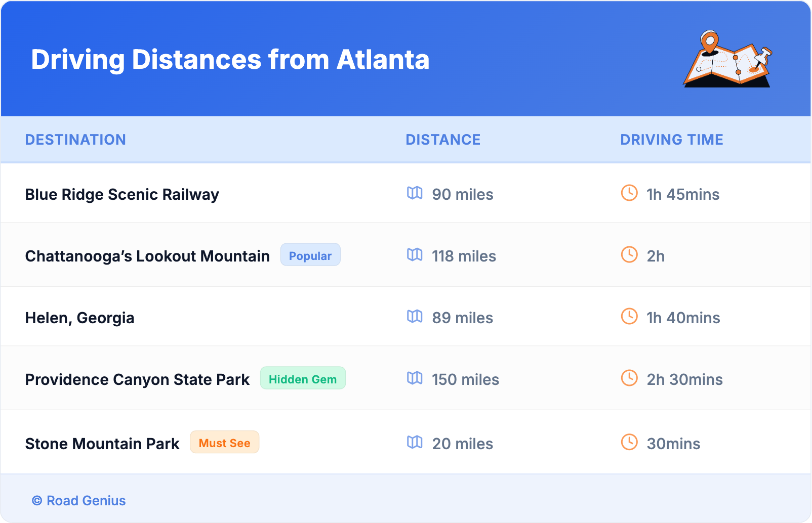Viewport: 812px width, 523px height.
Task: Click the map illustration icon in header
Action: click(x=727, y=59)
